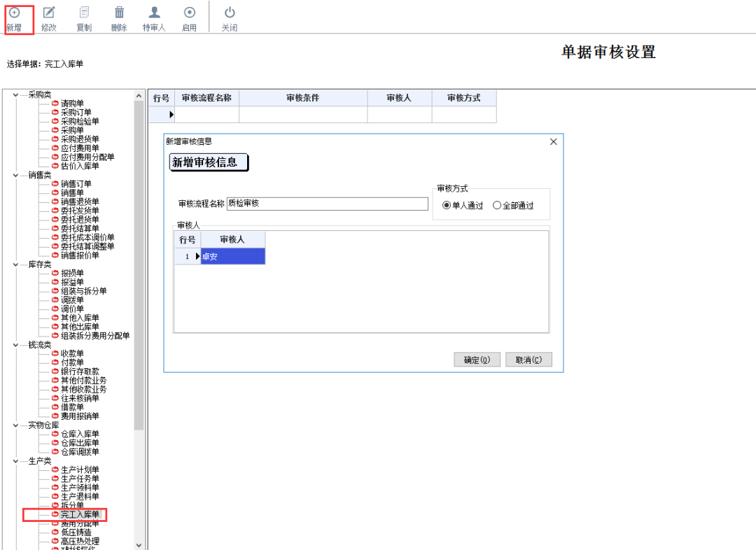The width and height of the screenshot is (756, 550).
Task: Select 估价入库单 in the tree
Action: click(x=80, y=167)
